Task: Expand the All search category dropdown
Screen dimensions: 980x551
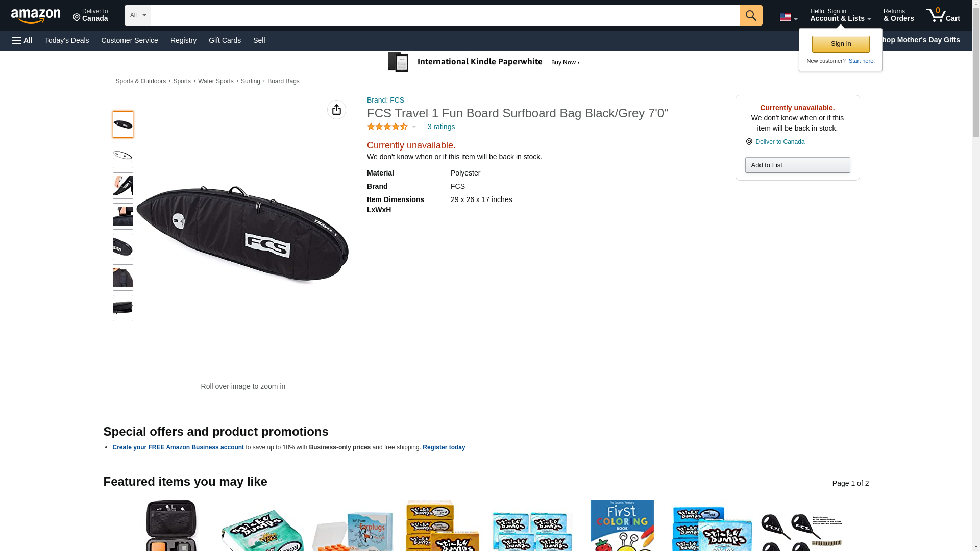Action: [x=137, y=15]
